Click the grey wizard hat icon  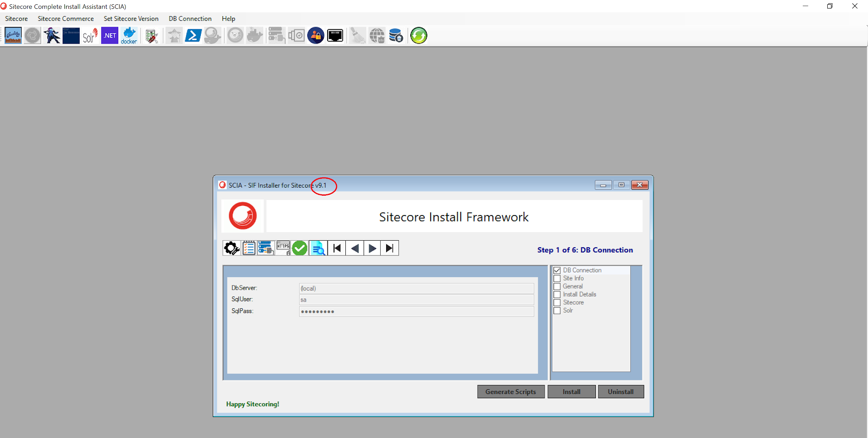click(174, 36)
